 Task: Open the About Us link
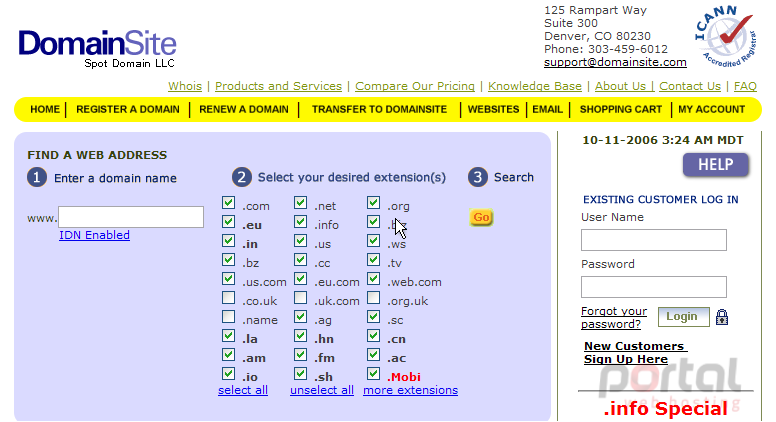[x=624, y=86]
